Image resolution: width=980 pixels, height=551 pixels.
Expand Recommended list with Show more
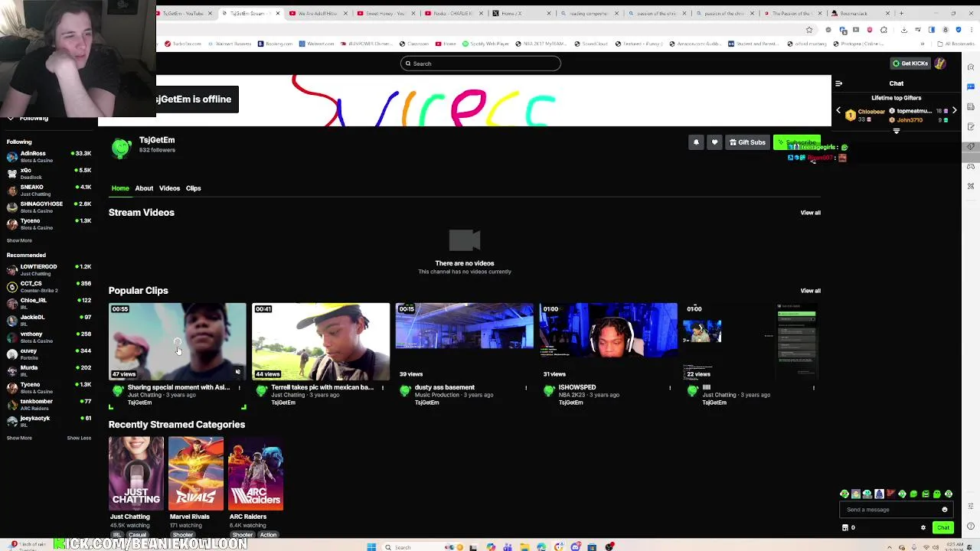(19, 438)
